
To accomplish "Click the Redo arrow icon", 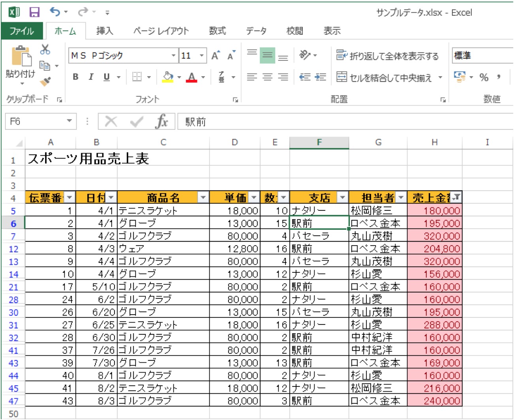I will point(83,12).
